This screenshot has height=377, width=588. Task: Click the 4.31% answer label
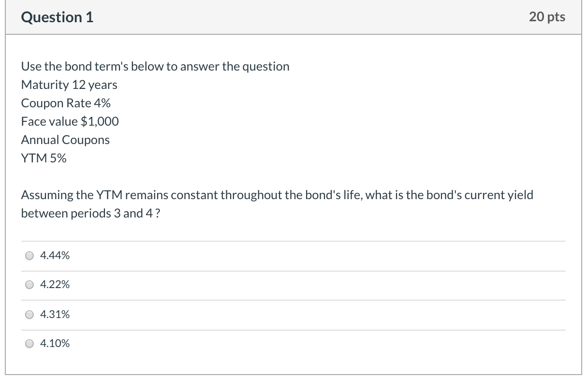(x=55, y=315)
